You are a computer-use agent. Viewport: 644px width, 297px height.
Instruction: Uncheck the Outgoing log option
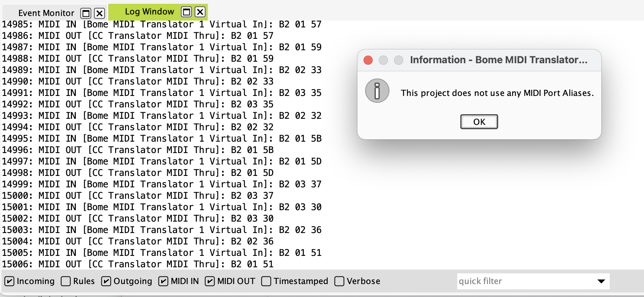[x=106, y=281]
